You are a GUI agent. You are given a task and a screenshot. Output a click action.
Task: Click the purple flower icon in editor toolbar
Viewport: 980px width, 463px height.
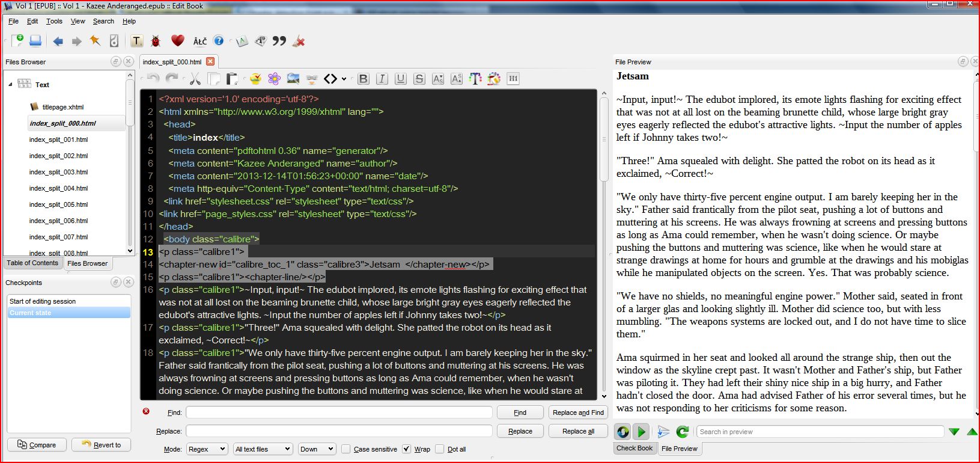[274, 79]
